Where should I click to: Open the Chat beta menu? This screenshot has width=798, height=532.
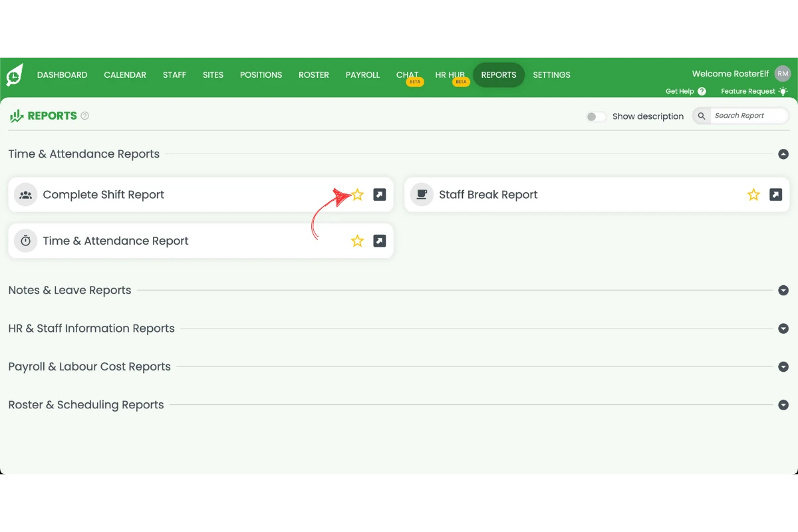tap(408, 75)
